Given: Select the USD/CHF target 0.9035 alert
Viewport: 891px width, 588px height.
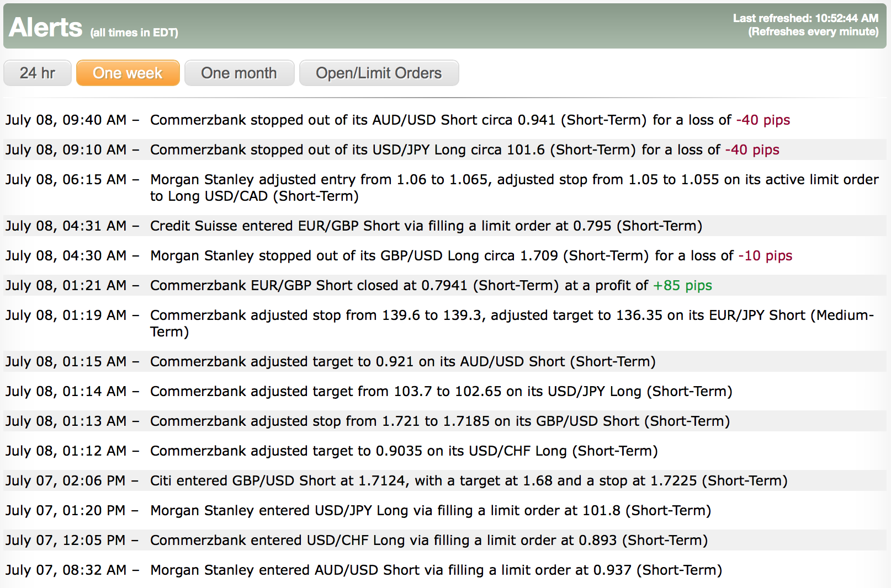Looking at the screenshot, I should click(x=404, y=451).
